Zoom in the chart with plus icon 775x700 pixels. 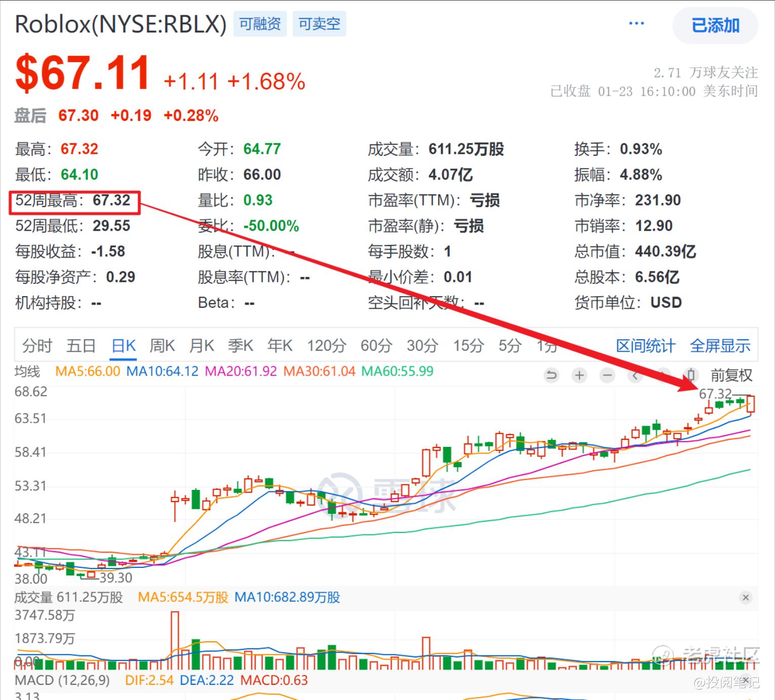[x=579, y=375]
